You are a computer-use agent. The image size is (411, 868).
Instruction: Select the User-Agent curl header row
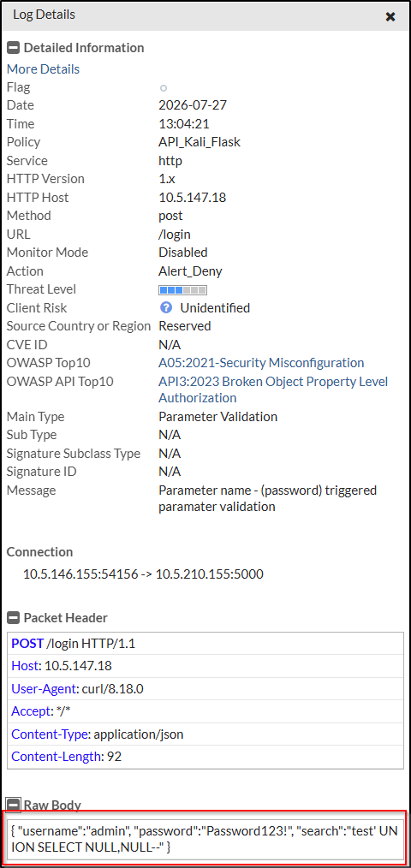tap(205, 689)
